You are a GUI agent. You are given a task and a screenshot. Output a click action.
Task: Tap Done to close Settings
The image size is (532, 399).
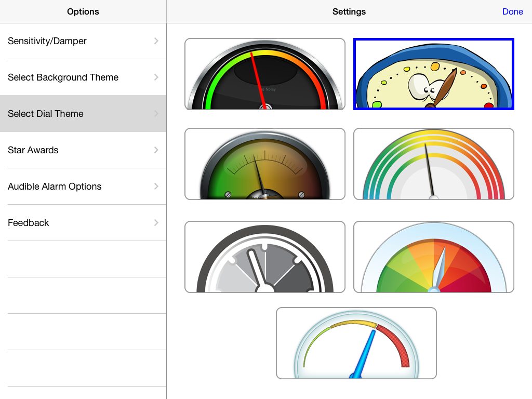click(x=512, y=11)
